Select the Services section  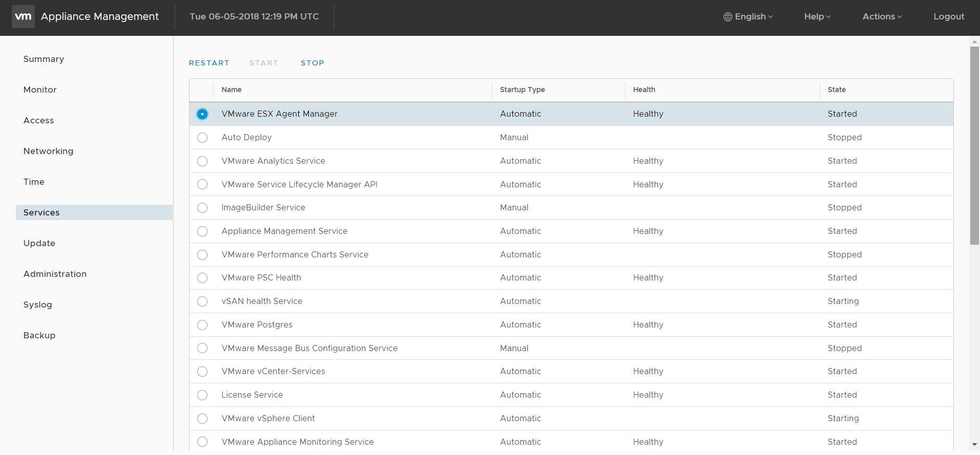94,212
